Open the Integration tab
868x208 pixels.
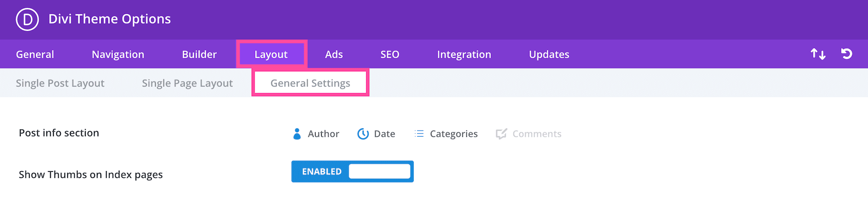point(464,54)
